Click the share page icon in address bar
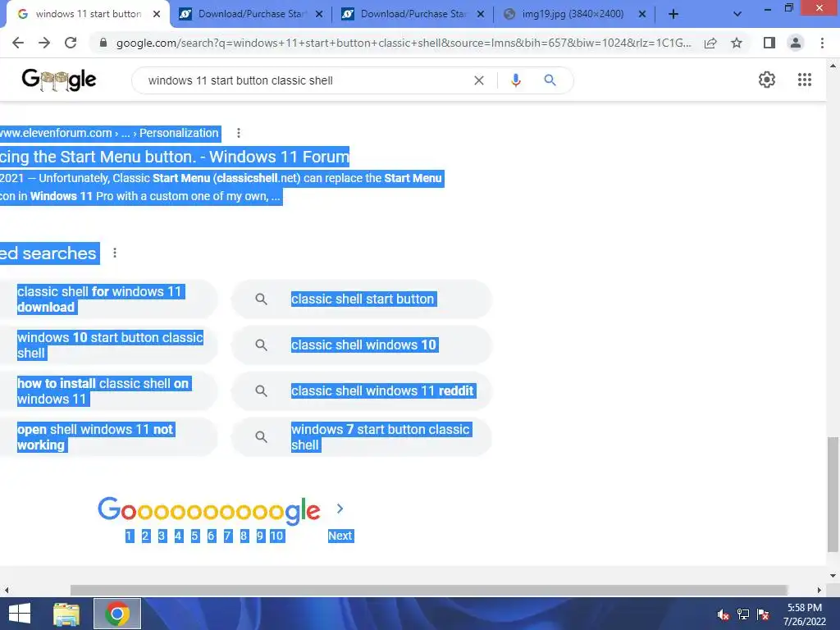The image size is (840, 630). [x=710, y=43]
